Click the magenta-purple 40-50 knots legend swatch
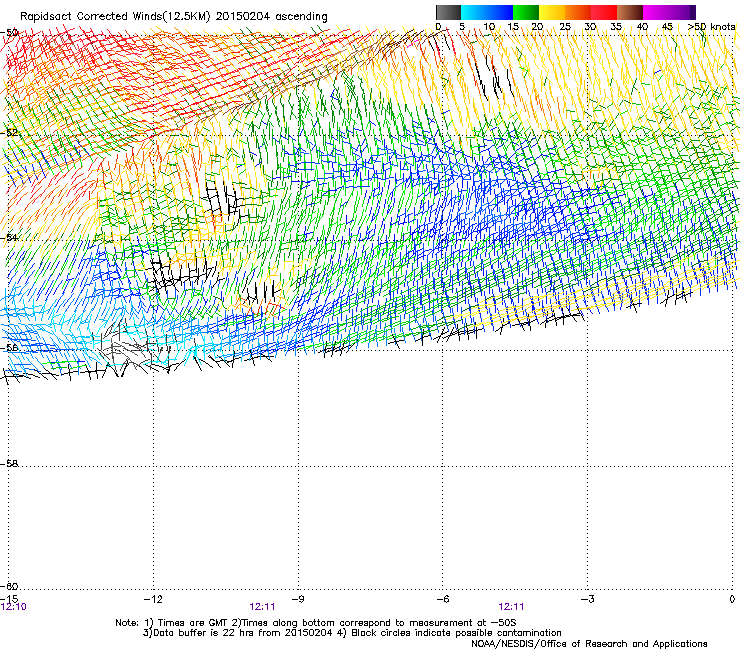The width and height of the screenshot is (740, 650). (669, 12)
